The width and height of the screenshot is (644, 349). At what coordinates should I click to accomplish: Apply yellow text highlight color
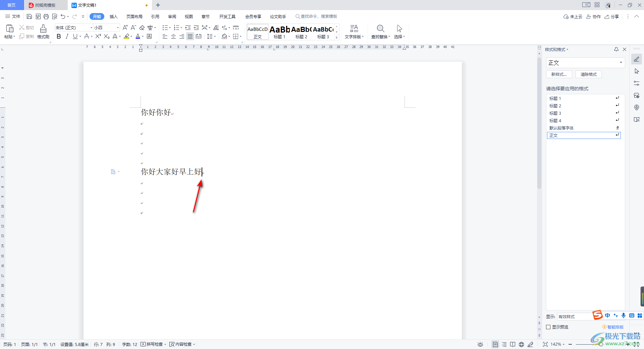point(126,36)
